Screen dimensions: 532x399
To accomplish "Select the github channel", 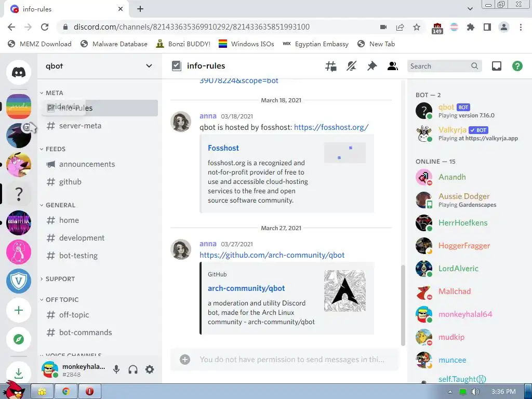I will pyautogui.click(x=100, y=182).
